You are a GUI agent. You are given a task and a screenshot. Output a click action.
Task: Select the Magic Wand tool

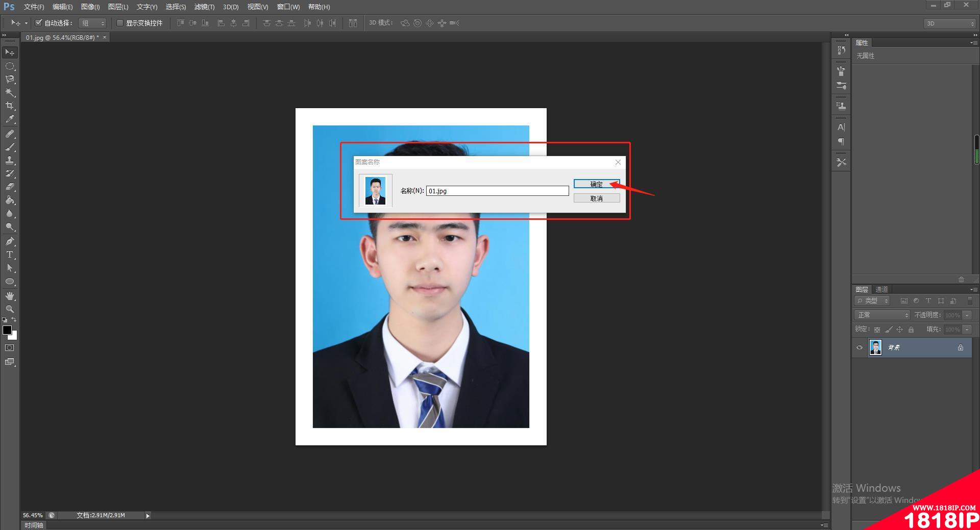[x=10, y=92]
